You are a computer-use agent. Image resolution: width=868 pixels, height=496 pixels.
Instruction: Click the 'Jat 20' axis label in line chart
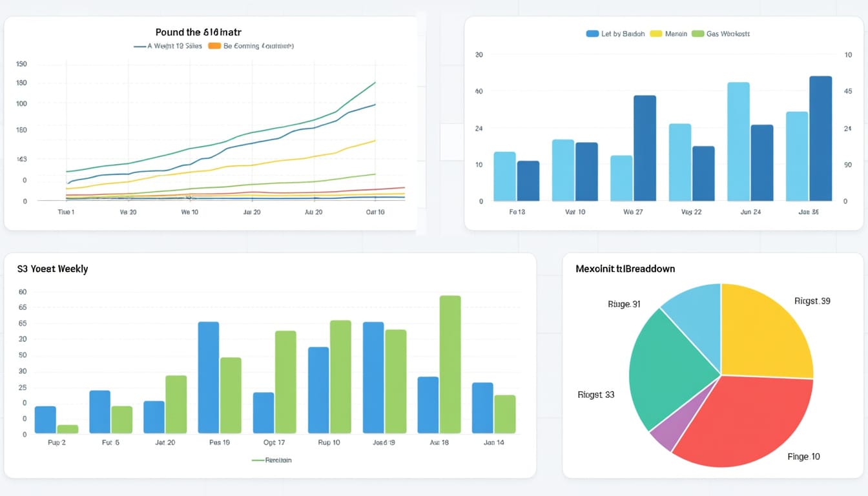(x=251, y=212)
